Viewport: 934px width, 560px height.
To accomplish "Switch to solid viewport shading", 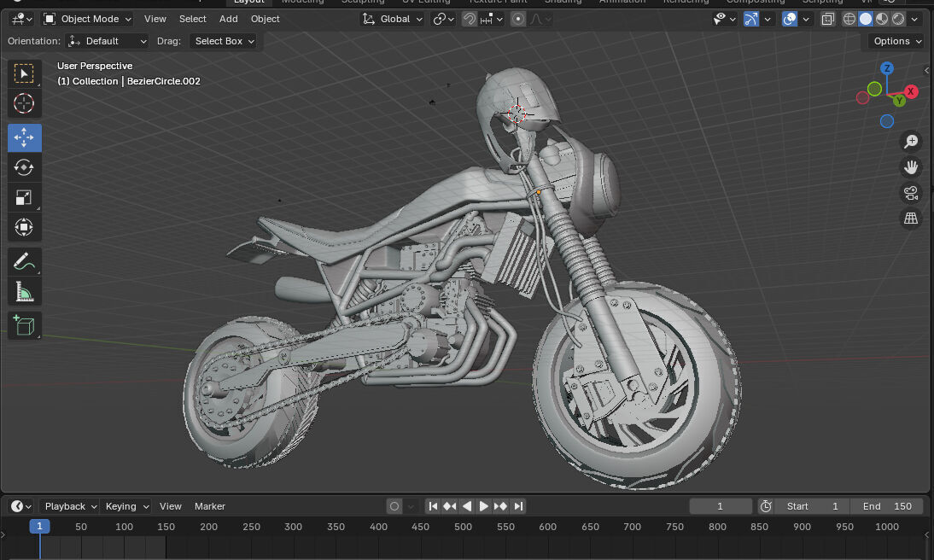I will (x=866, y=19).
